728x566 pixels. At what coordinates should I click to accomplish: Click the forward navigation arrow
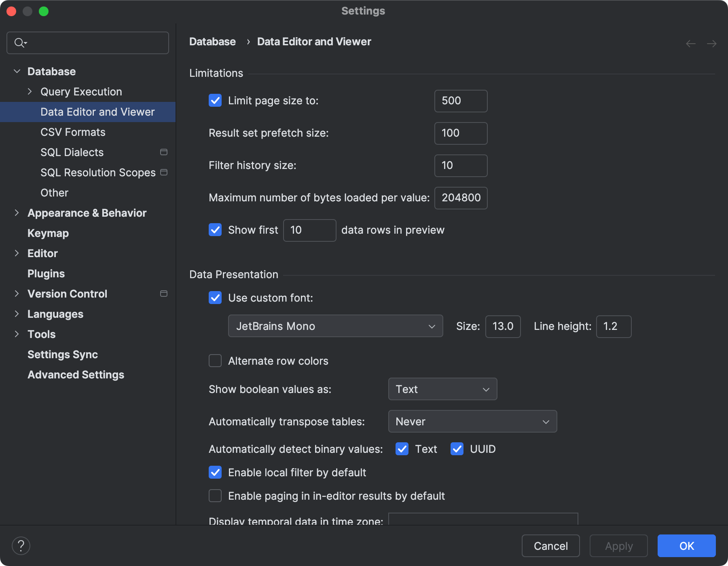tap(712, 43)
